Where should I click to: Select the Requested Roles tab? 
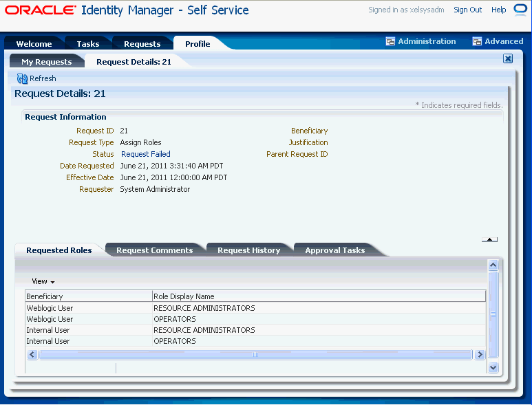coord(59,250)
